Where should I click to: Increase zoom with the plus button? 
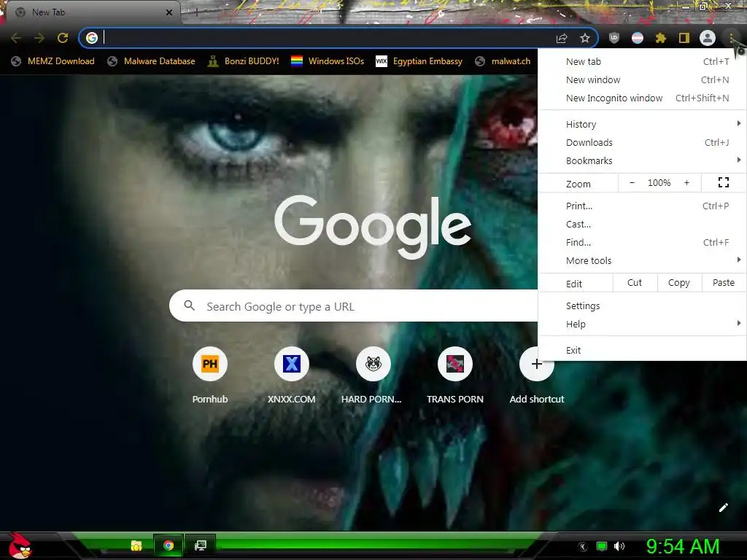686,182
